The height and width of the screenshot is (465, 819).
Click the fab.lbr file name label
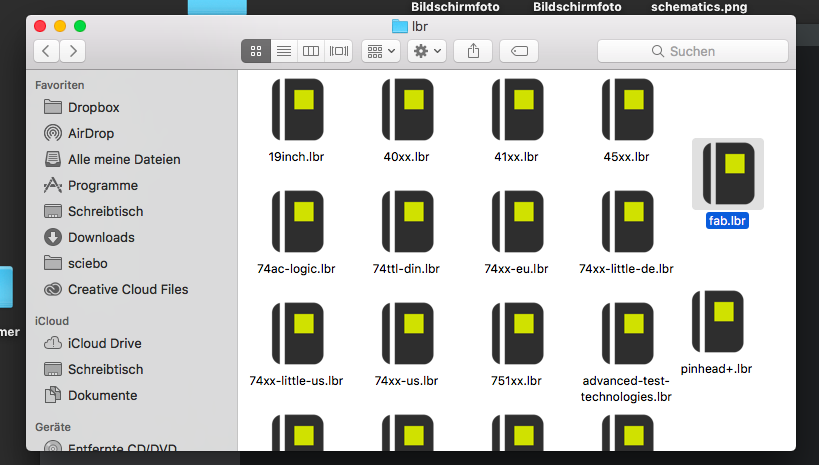pos(727,220)
